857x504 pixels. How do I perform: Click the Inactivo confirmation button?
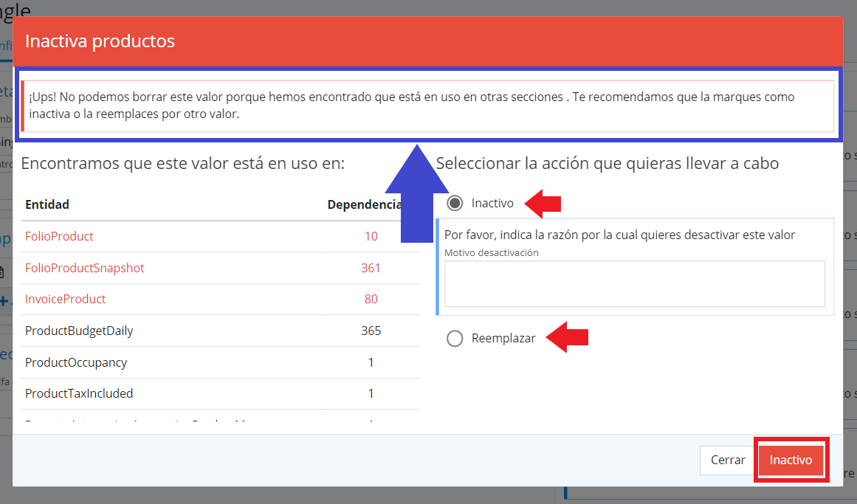point(791,459)
